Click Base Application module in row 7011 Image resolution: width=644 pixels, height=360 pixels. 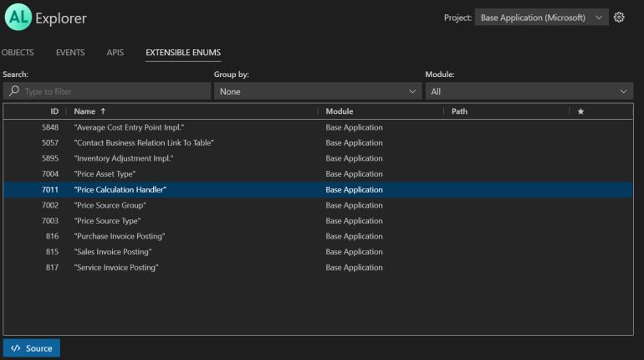click(354, 190)
